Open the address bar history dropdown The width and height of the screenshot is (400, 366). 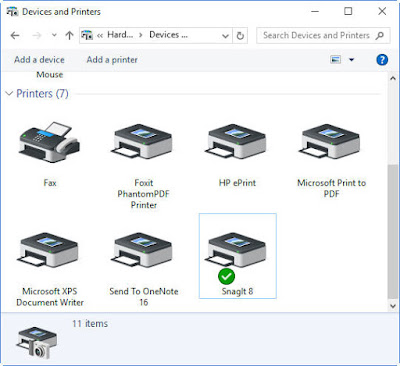(225, 36)
